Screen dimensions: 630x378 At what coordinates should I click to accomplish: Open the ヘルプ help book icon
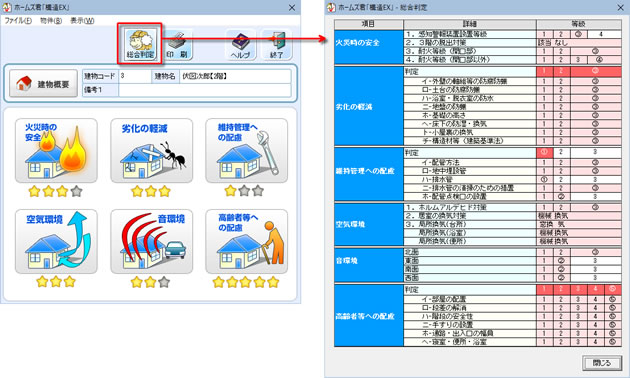click(x=240, y=45)
